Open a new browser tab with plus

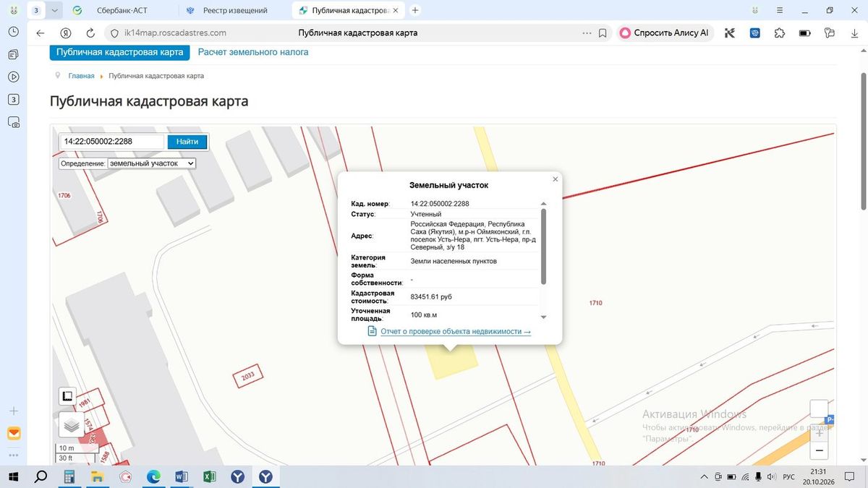coord(414,11)
